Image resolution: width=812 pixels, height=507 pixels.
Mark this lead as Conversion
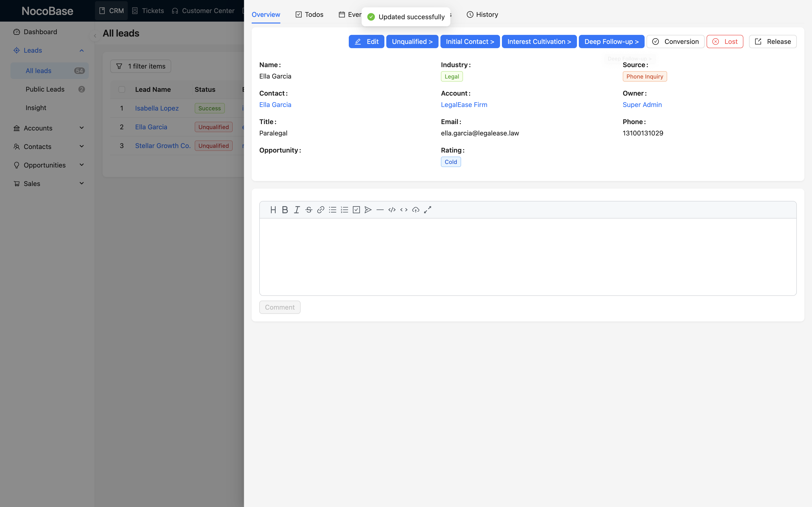[675, 41]
